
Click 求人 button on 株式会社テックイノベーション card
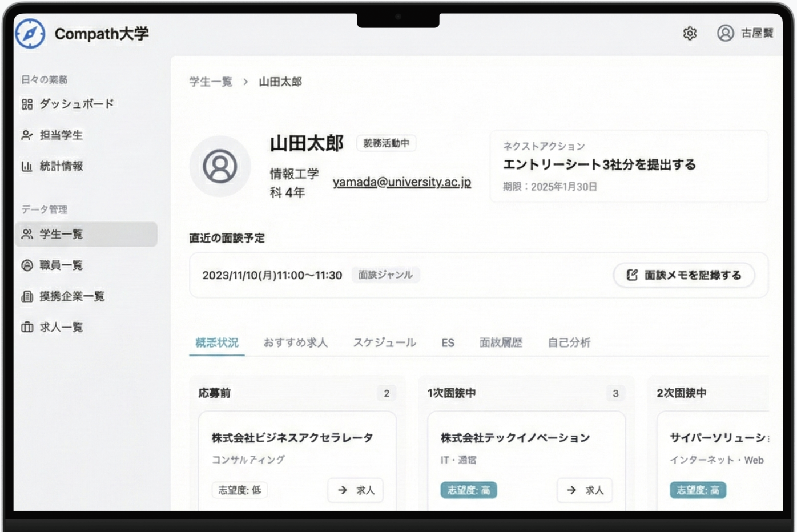coord(585,490)
